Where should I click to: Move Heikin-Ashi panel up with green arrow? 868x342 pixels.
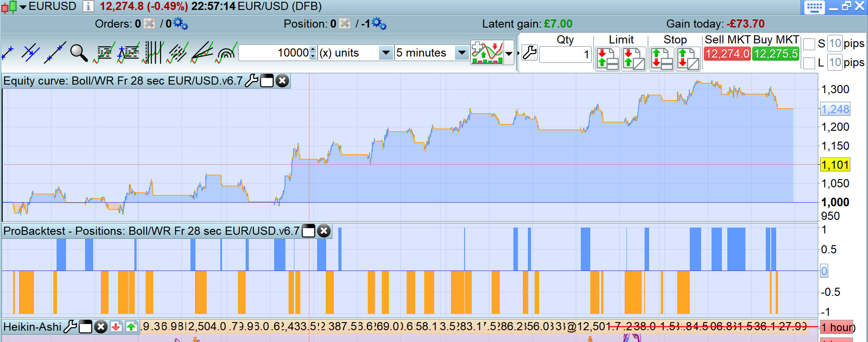132,327
